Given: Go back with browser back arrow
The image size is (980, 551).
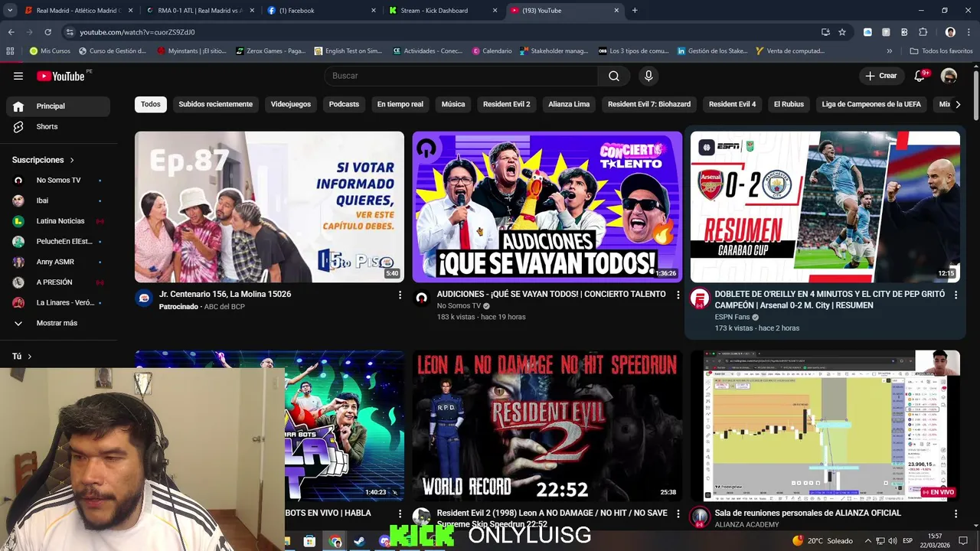Looking at the screenshot, I should [11, 32].
